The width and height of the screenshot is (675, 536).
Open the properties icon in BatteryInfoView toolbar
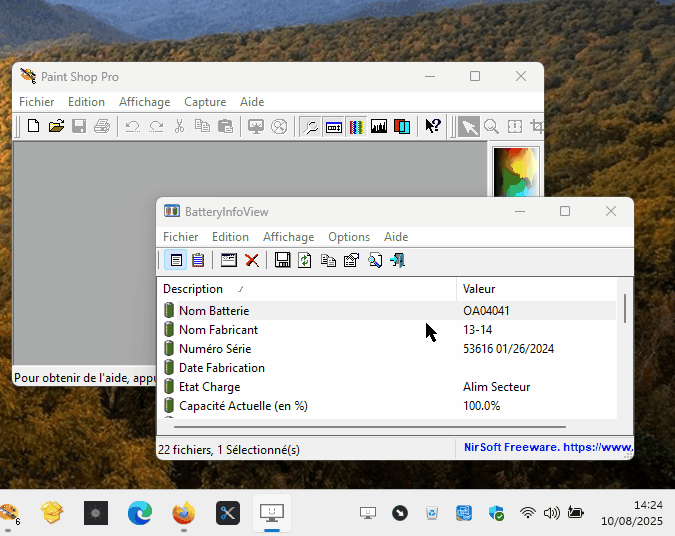351,260
